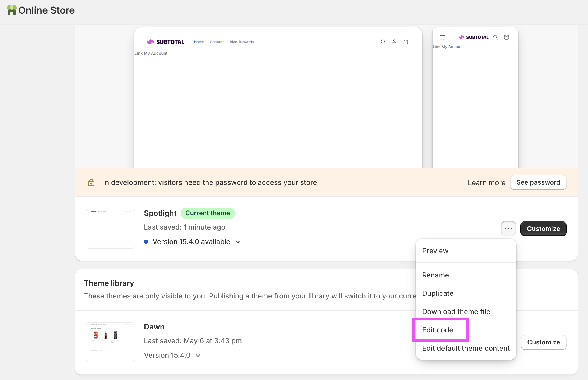Viewport: 588px width, 380px height.
Task: Select Edit code from the actions menu
Action: pos(437,330)
